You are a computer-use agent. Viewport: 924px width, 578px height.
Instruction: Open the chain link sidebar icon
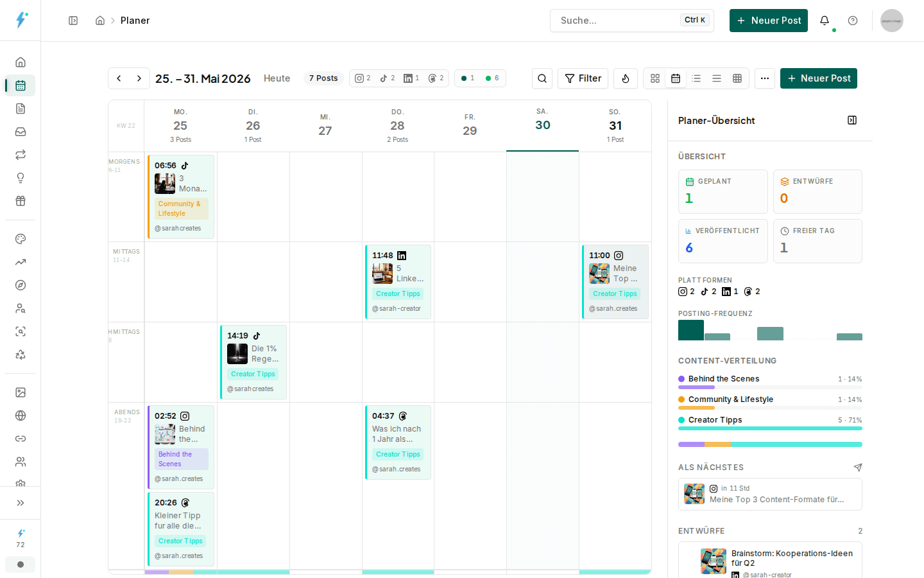click(21, 439)
